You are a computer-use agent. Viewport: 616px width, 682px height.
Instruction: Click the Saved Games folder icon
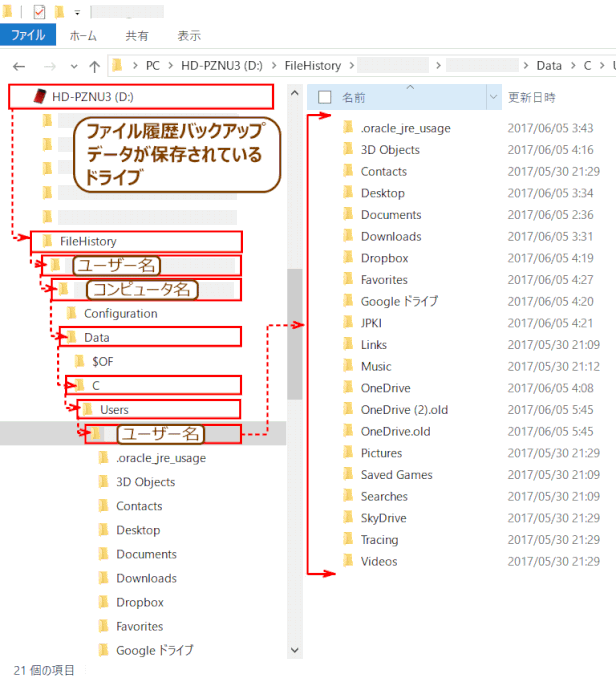click(x=348, y=474)
